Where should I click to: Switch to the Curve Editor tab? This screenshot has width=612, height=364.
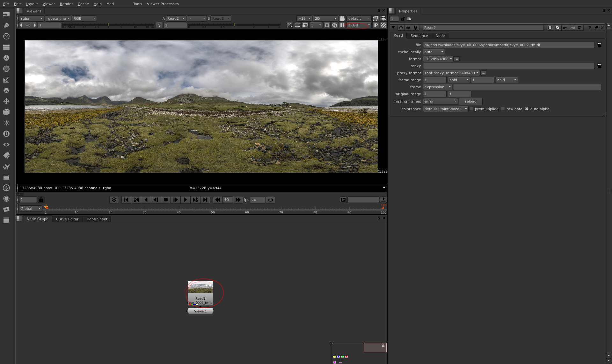[x=67, y=219]
